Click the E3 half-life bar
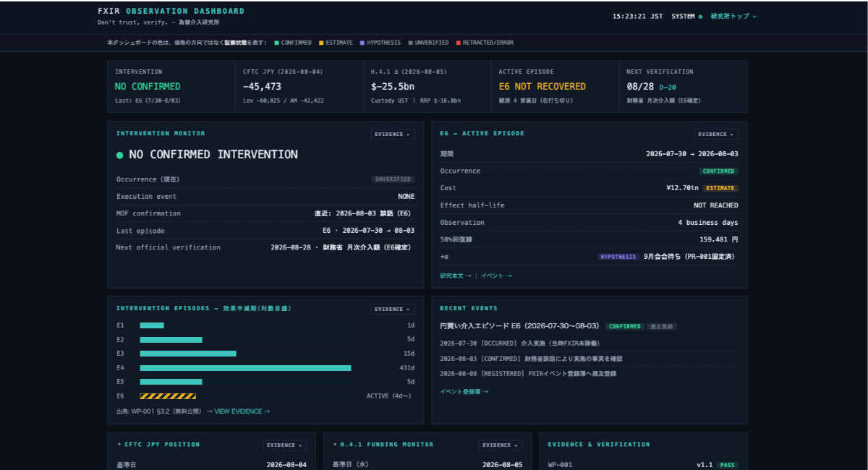Viewport: 868px width, 470px height. pos(188,354)
